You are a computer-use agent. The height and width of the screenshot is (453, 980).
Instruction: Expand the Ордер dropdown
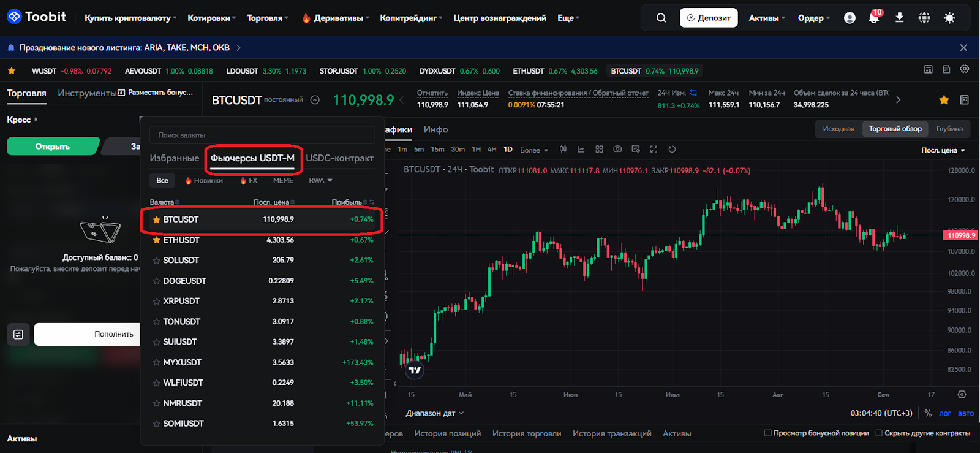(x=814, y=18)
